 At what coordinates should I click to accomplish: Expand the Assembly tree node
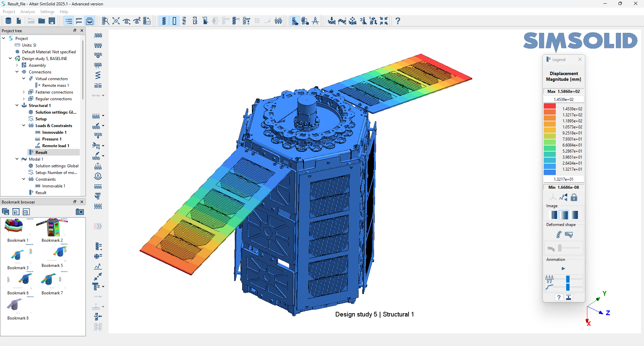[17, 65]
